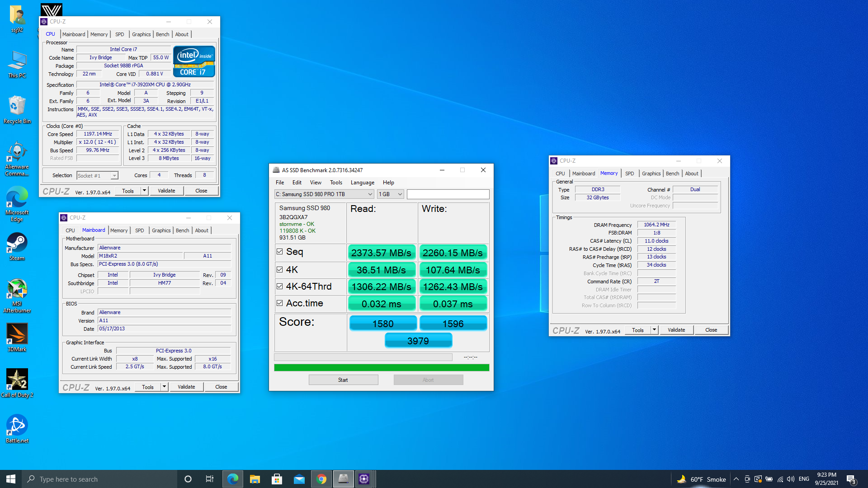This screenshot has height=488, width=868.
Task: Click the green benchmark progress bar
Action: pyautogui.click(x=382, y=368)
